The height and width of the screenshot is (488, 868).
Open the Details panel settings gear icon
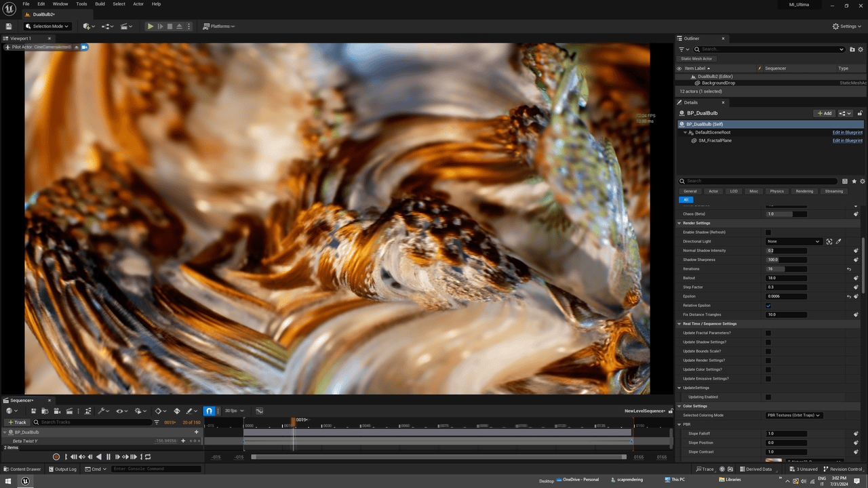[861, 181]
